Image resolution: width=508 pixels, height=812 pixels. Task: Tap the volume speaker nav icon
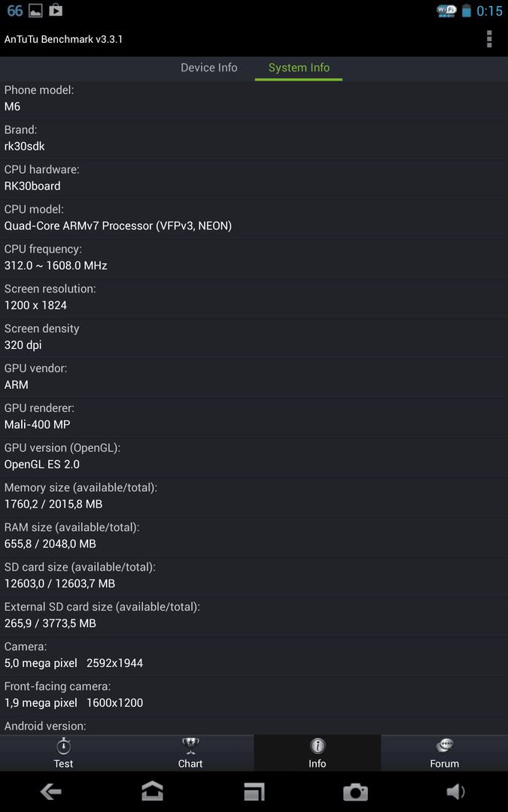[x=455, y=791]
